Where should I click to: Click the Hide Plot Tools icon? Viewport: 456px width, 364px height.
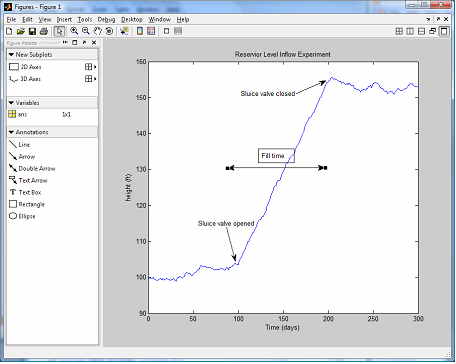[166, 31]
